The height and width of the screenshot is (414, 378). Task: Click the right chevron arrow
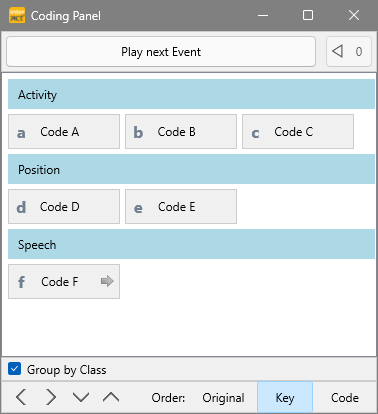tap(51, 397)
